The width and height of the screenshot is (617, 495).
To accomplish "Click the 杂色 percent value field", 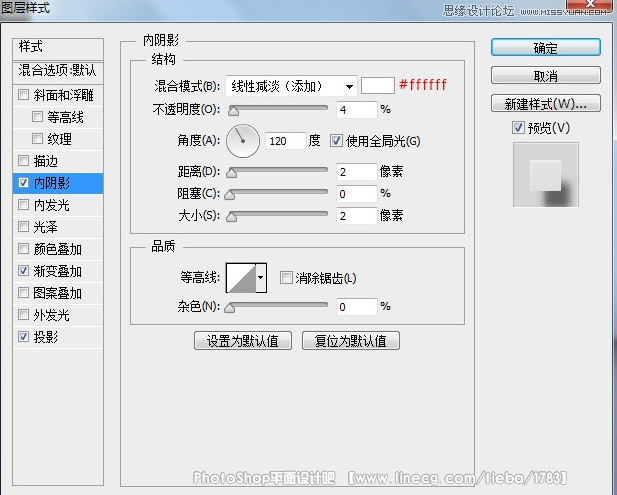I will 357,307.
